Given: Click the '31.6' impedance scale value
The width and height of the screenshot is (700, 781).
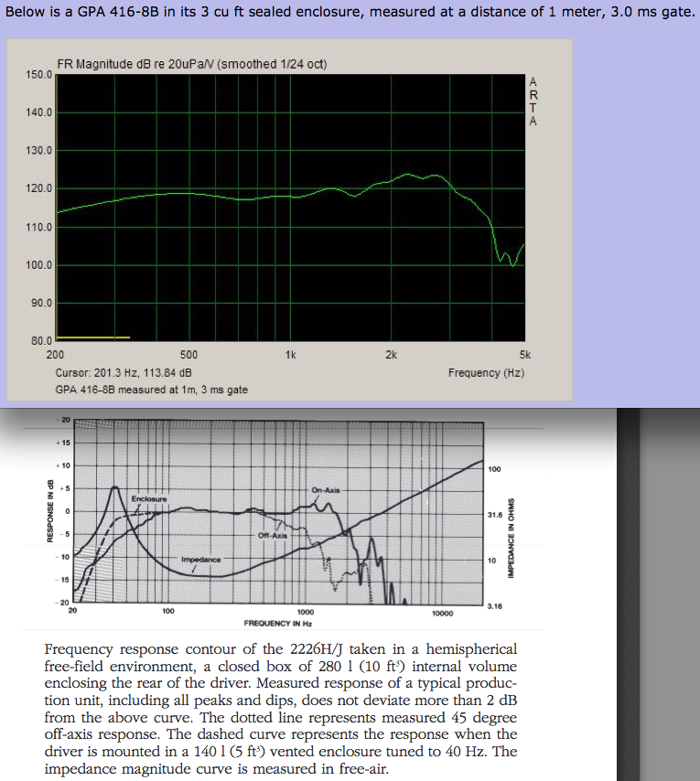Looking at the screenshot, I should tap(495, 515).
